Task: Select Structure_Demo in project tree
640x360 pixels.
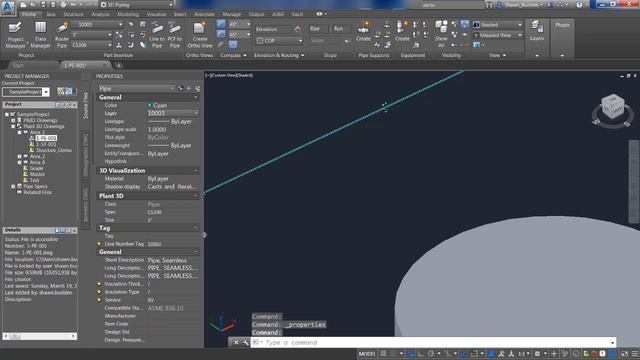Action: [x=53, y=150]
